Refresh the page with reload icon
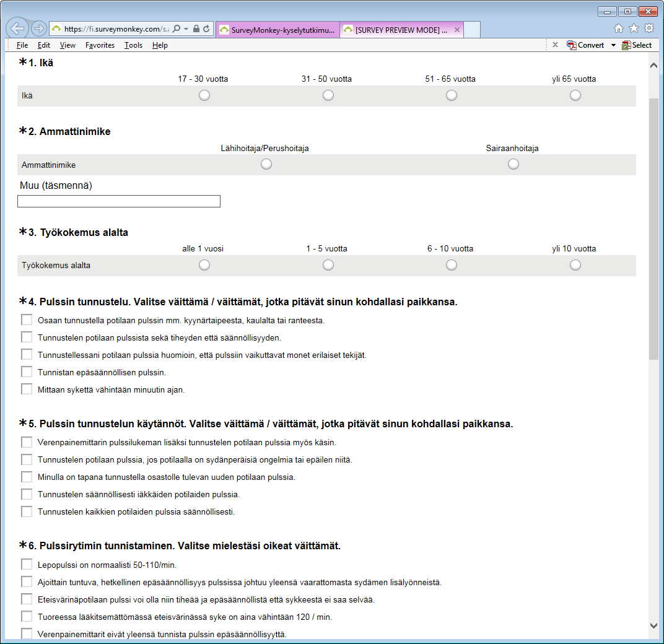Screen dimensions: 664x644 tap(206, 28)
